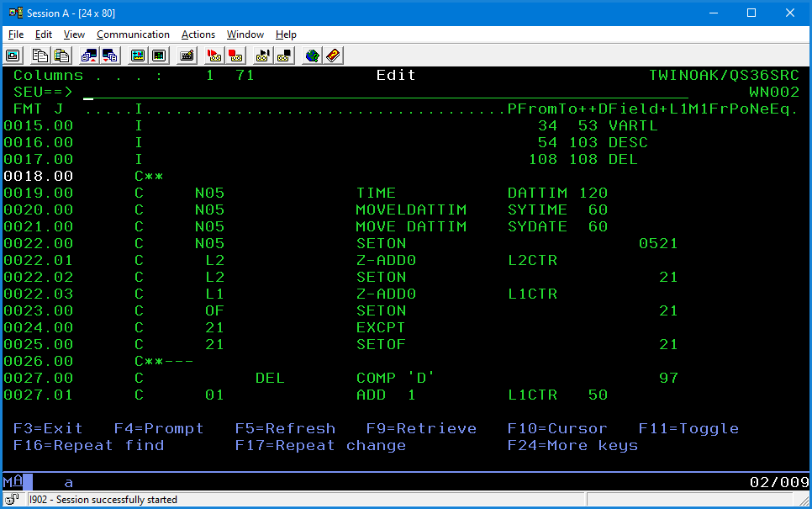Start macro recording with the red play icon

pos(214,56)
